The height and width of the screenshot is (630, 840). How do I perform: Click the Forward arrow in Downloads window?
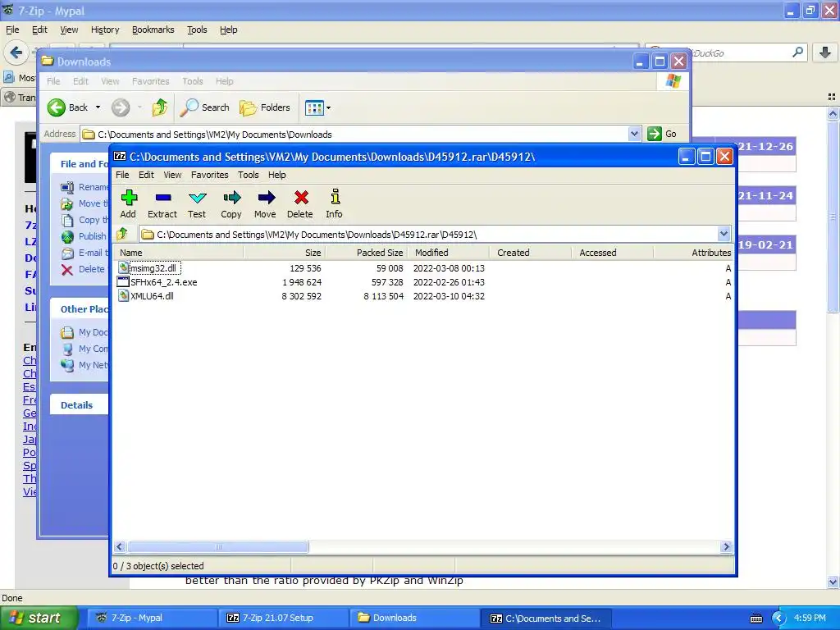(121, 107)
